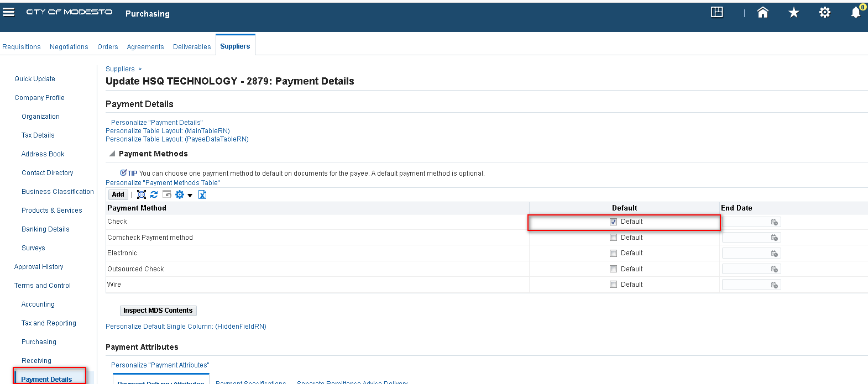Open End Date calendar for Check

[775, 222]
